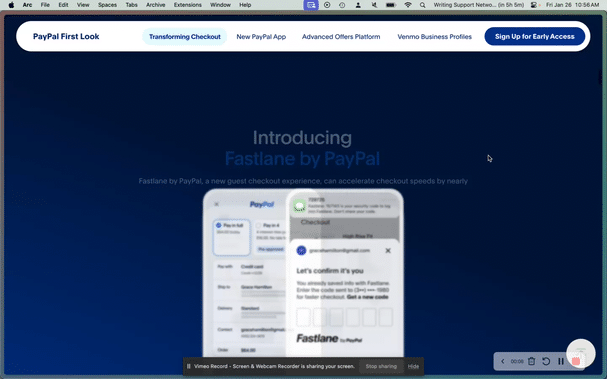Click the circular record icon in menu bar
Viewport: 607px width, 379px height.
point(327,5)
